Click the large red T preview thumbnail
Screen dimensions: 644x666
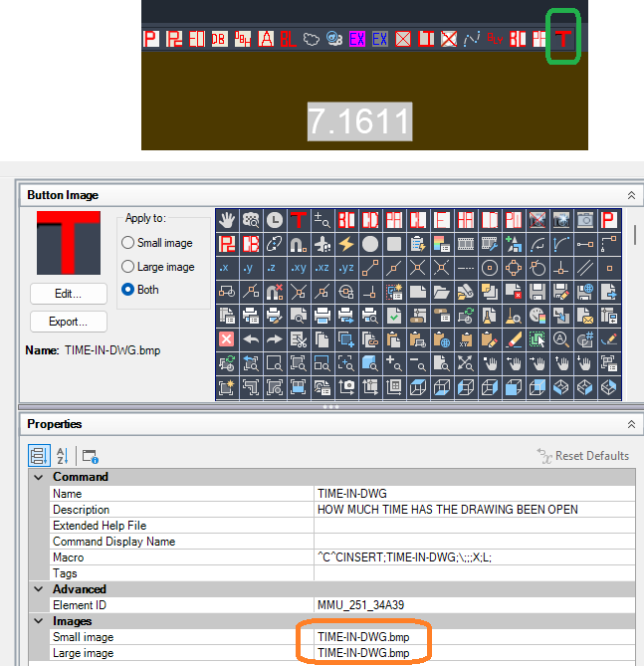tap(69, 243)
